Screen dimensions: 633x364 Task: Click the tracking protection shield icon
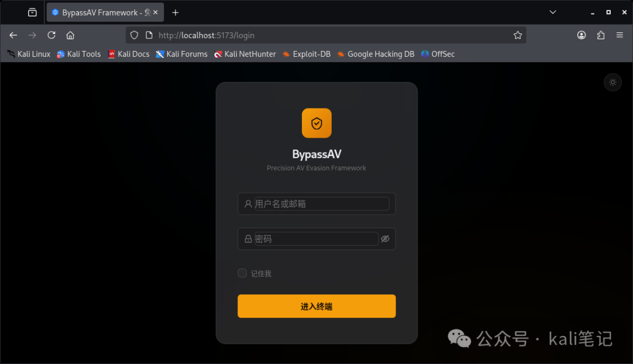[134, 36]
